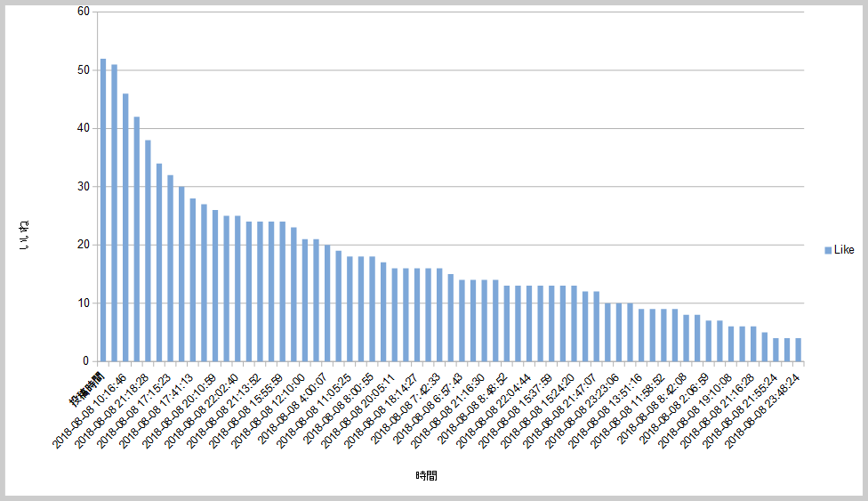Click x-axis label '2018-08-08 19:10:08'
868x501 pixels.
(x=695, y=410)
